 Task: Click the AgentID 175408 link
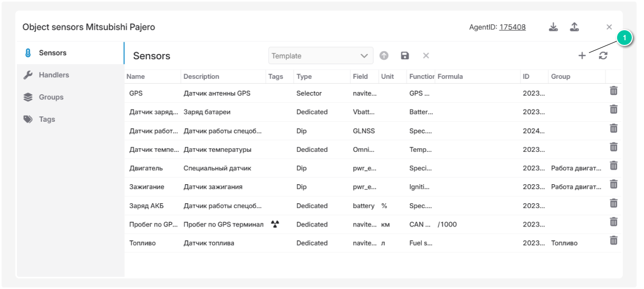click(x=512, y=27)
